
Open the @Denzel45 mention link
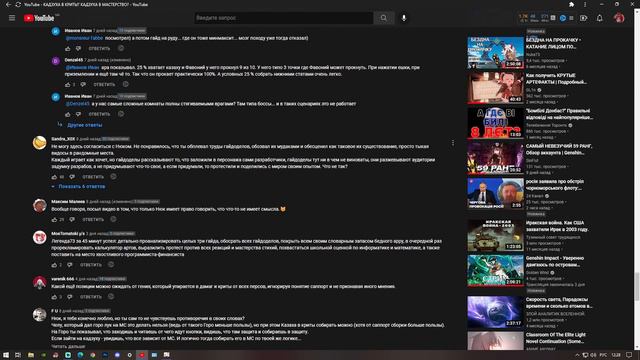pos(78,104)
